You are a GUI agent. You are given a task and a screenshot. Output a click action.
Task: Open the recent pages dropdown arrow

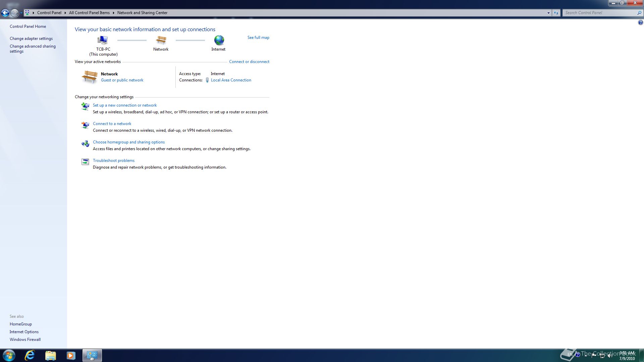pyautogui.click(x=21, y=13)
